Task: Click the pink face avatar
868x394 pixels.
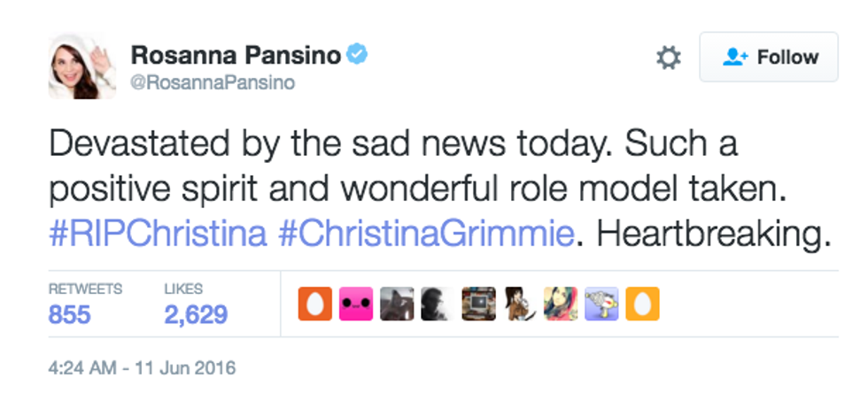Action: click(358, 304)
